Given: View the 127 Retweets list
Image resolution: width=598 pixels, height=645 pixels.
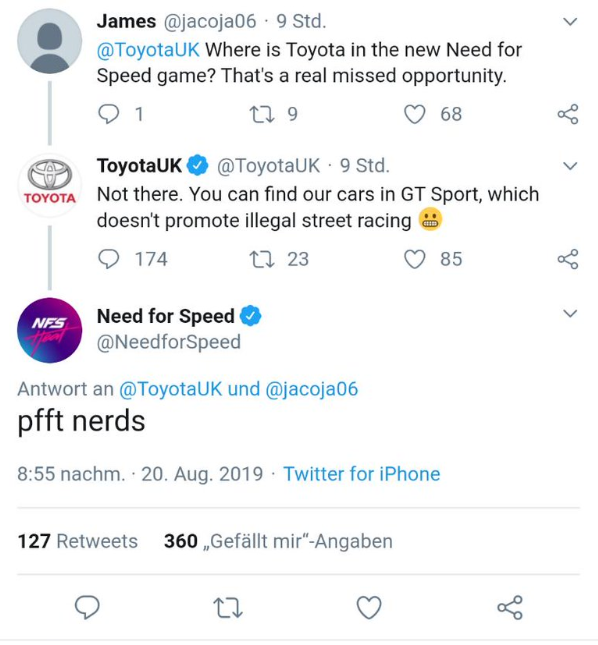Looking at the screenshot, I should [78, 541].
